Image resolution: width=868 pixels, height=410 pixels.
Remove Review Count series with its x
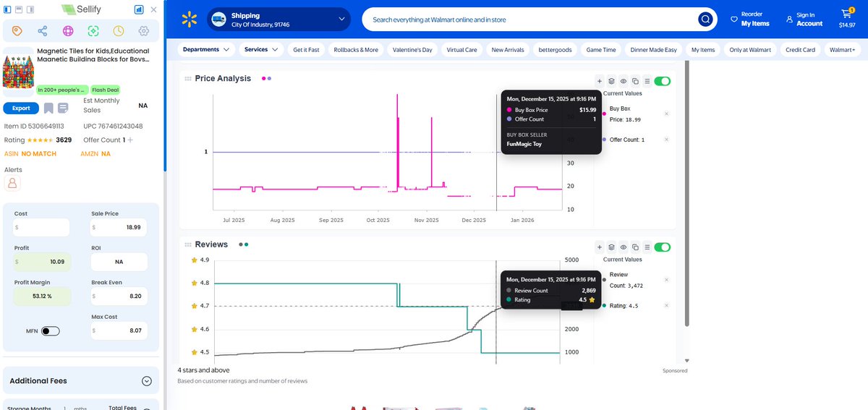(666, 280)
